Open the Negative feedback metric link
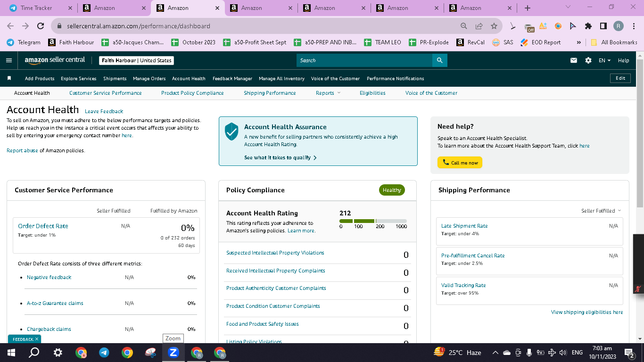Viewport: 644px width, 362px height. pos(49,277)
